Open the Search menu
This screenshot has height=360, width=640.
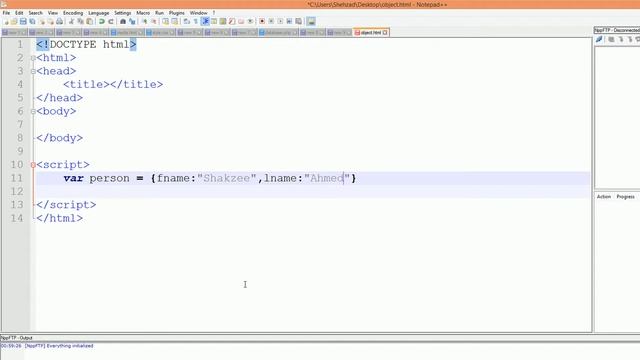[36, 13]
